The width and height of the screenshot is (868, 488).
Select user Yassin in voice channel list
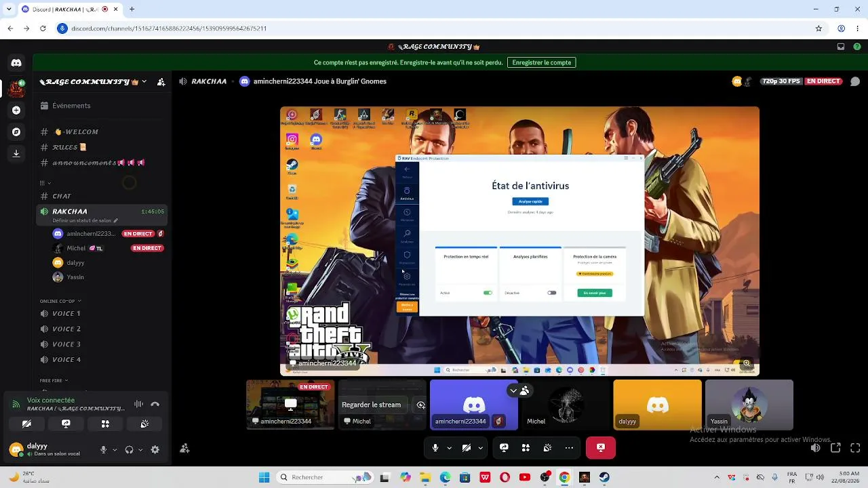click(107, 277)
